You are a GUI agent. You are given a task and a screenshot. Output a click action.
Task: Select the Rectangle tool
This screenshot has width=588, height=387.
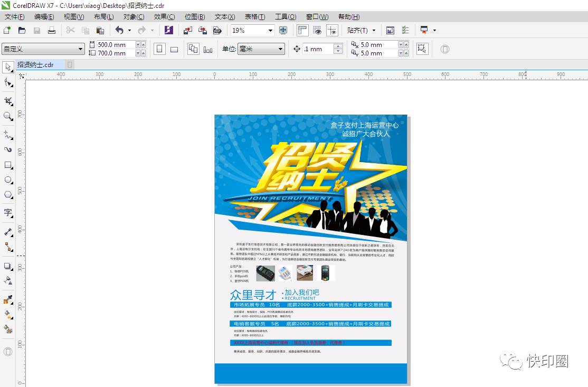8,165
